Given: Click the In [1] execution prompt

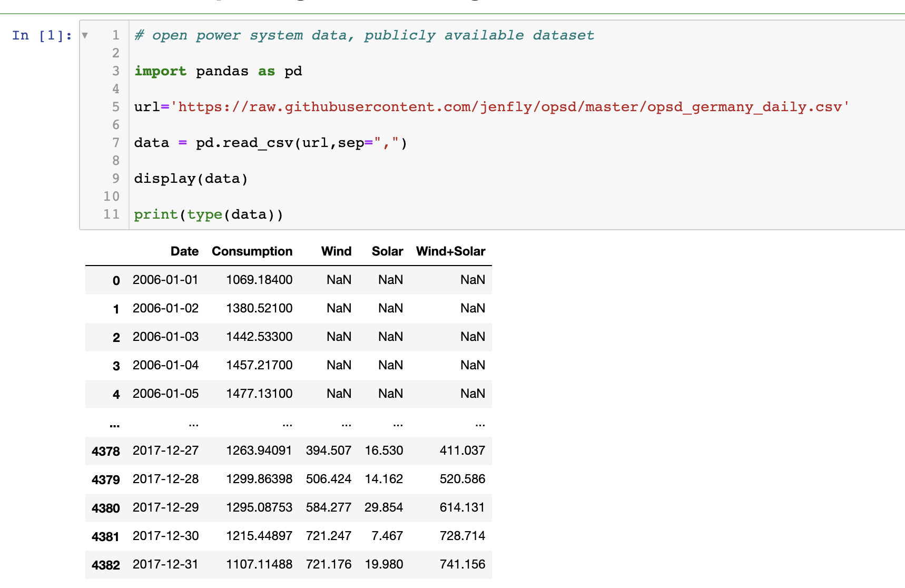Looking at the screenshot, I should point(40,35).
